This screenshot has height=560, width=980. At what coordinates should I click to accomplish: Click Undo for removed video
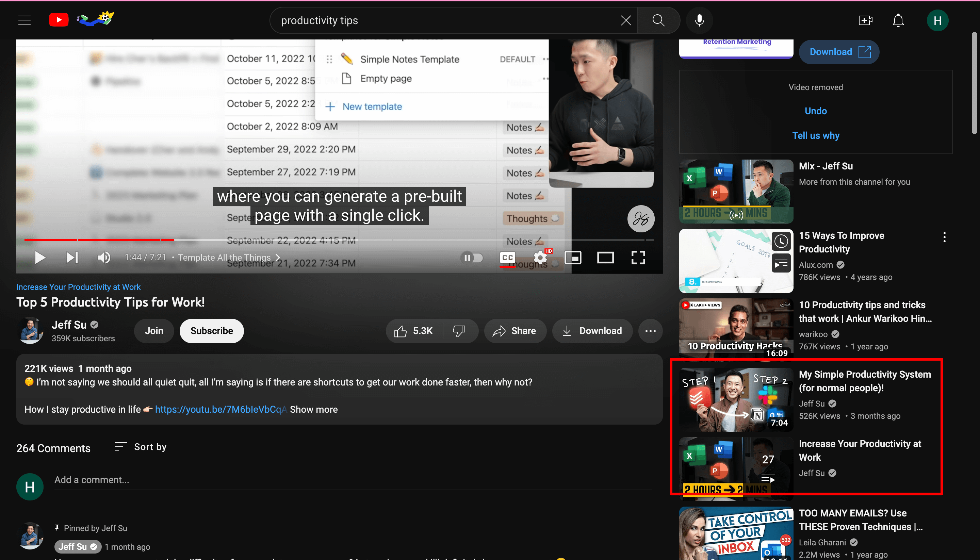[815, 111]
